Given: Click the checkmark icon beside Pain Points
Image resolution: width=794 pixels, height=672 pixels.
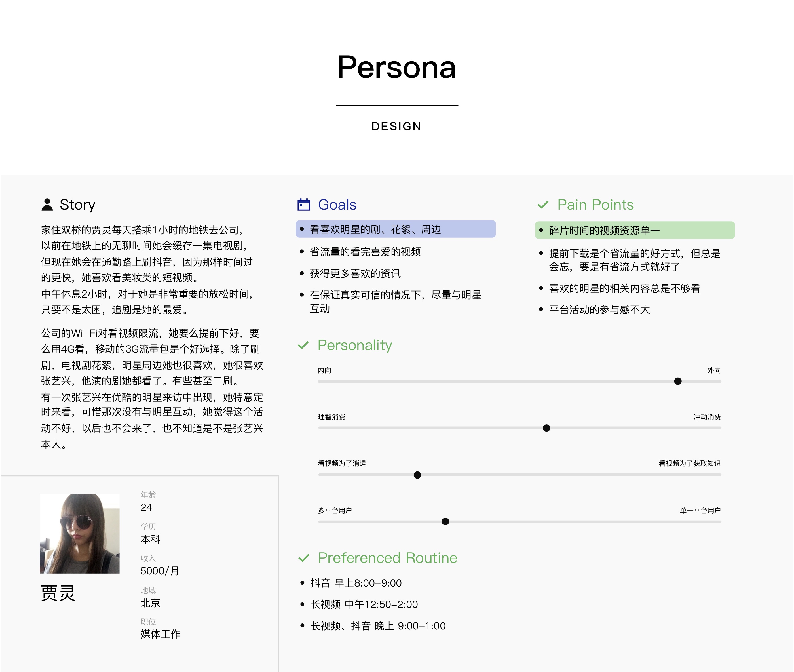Looking at the screenshot, I should (x=543, y=205).
